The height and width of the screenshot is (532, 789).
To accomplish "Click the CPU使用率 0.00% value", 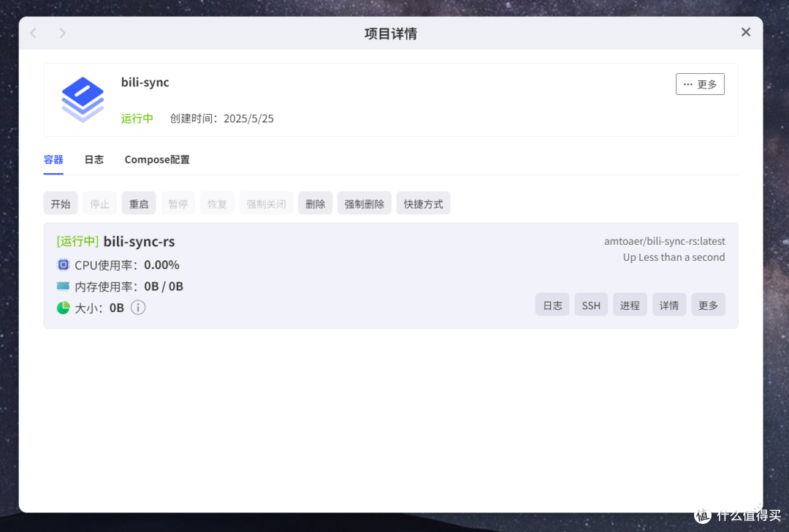I will click(161, 265).
